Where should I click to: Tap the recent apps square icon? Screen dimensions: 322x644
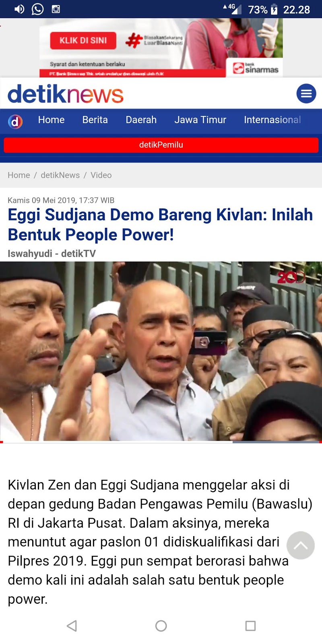(250, 625)
